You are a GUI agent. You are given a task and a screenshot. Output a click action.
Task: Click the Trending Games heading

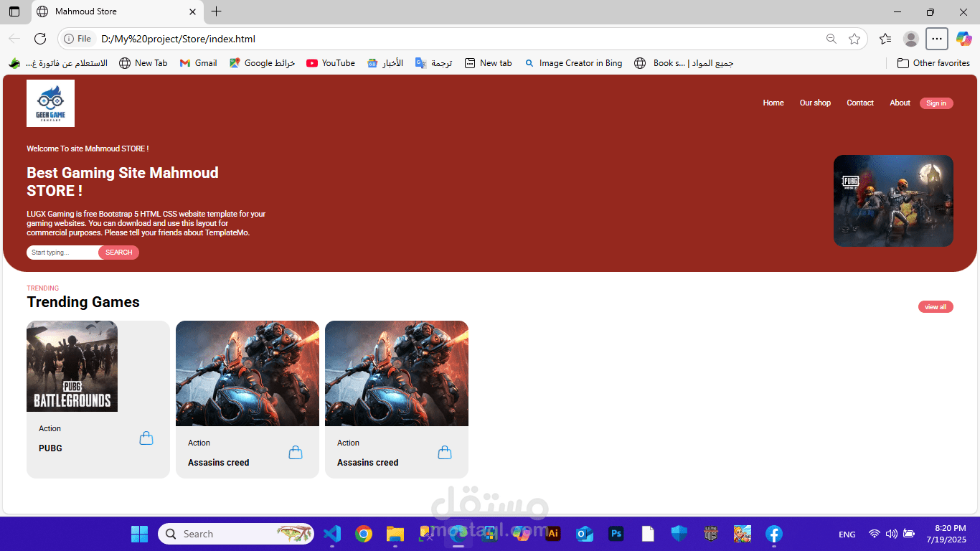[x=83, y=302]
